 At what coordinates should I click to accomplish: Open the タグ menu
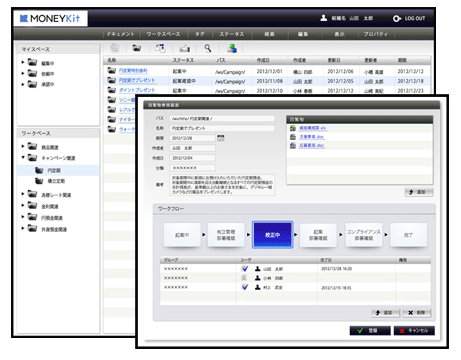(200, 34)
